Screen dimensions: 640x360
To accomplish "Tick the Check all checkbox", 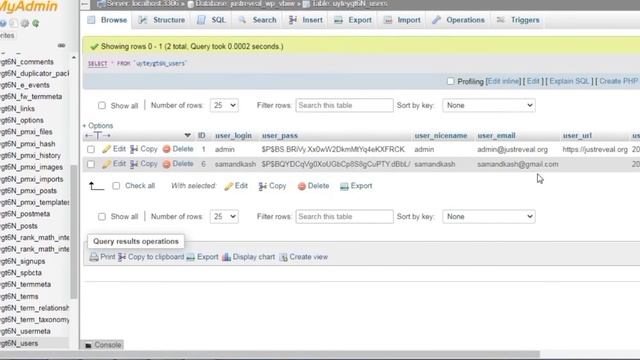I will click(x=116, y=186).
